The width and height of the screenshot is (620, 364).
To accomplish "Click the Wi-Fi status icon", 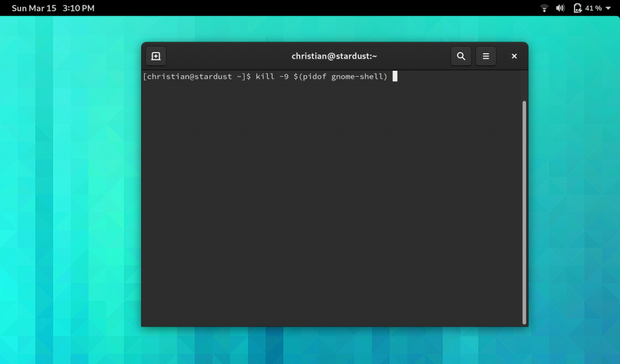I will [x=544, y=8].
